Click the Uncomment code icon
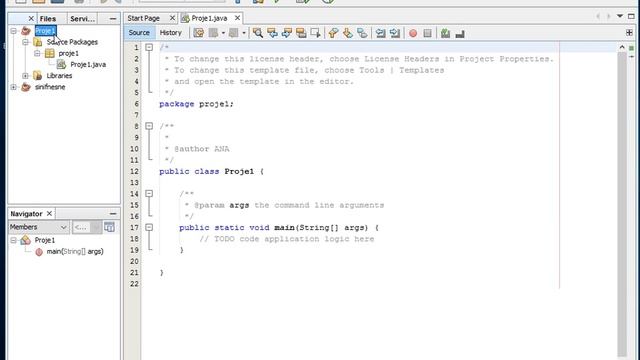The image size is (640, 360). 460,33
